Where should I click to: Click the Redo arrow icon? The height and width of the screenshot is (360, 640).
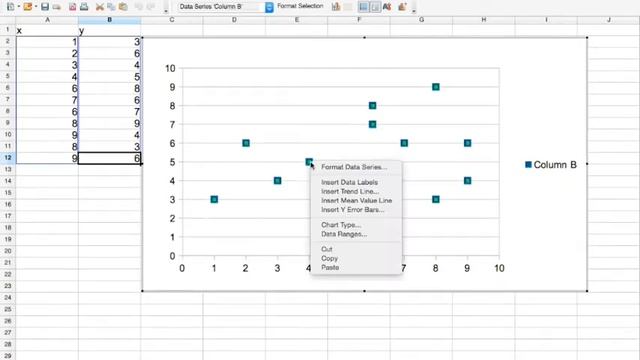coord(150,7)
